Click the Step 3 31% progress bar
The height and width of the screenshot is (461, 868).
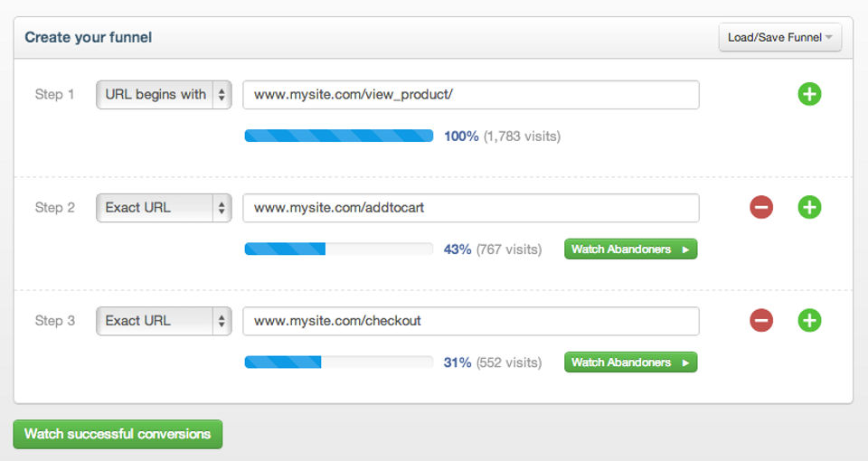tap(338, 362)
